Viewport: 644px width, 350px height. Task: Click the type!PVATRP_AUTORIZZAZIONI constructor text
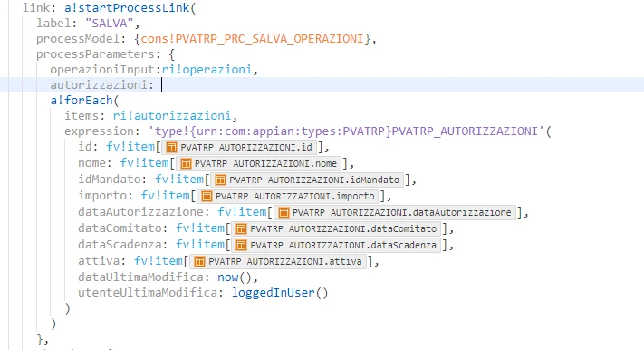[x=346, y=131]
